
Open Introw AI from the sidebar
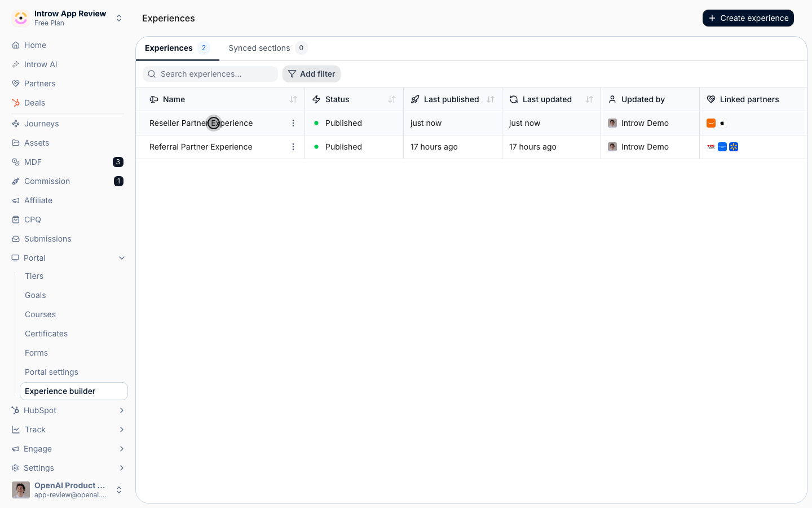pos(68,64)
